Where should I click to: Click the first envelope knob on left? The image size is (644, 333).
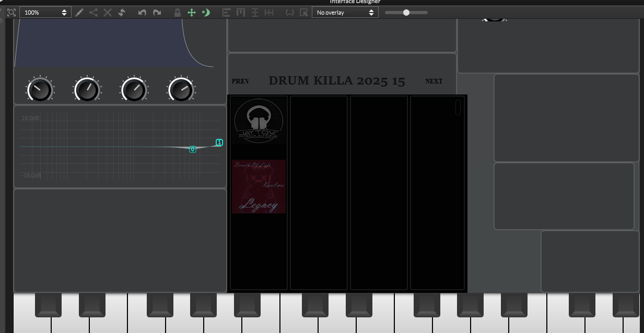[x=40, y=90]
